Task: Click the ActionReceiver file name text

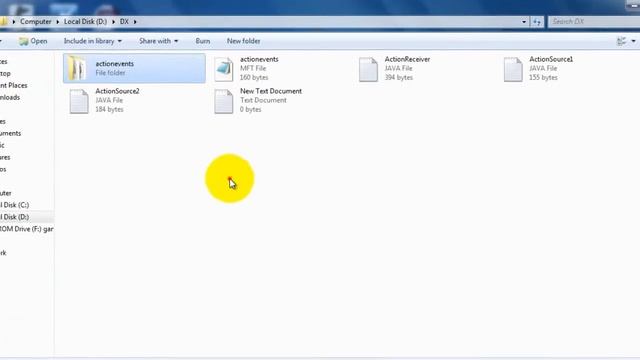Action: coord(407,59)
